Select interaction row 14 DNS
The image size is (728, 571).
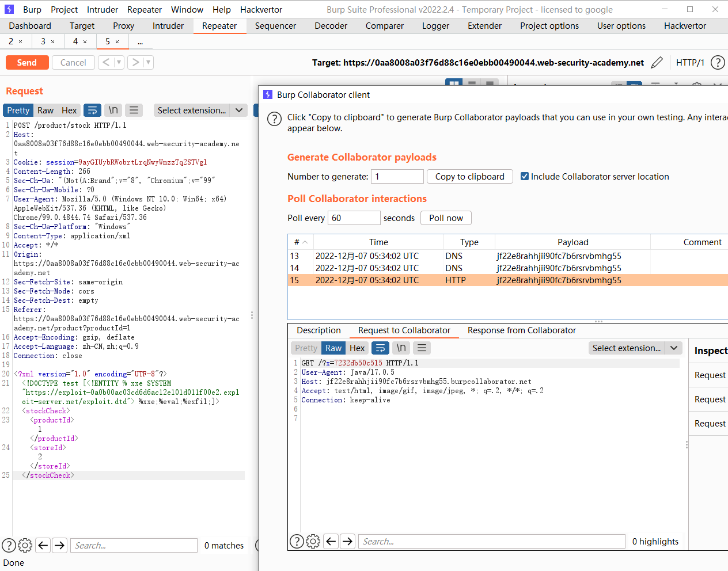pyautogui.click(x=507, y=268)
